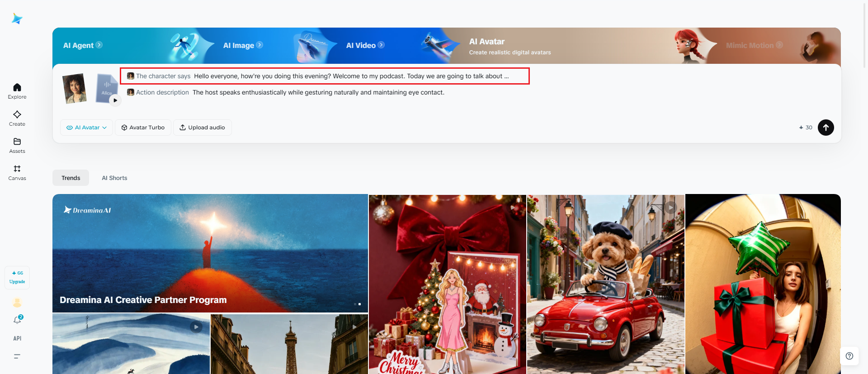Switch to the AI Shorts tab
Viewport: 868px width, 374px height.
114,178
